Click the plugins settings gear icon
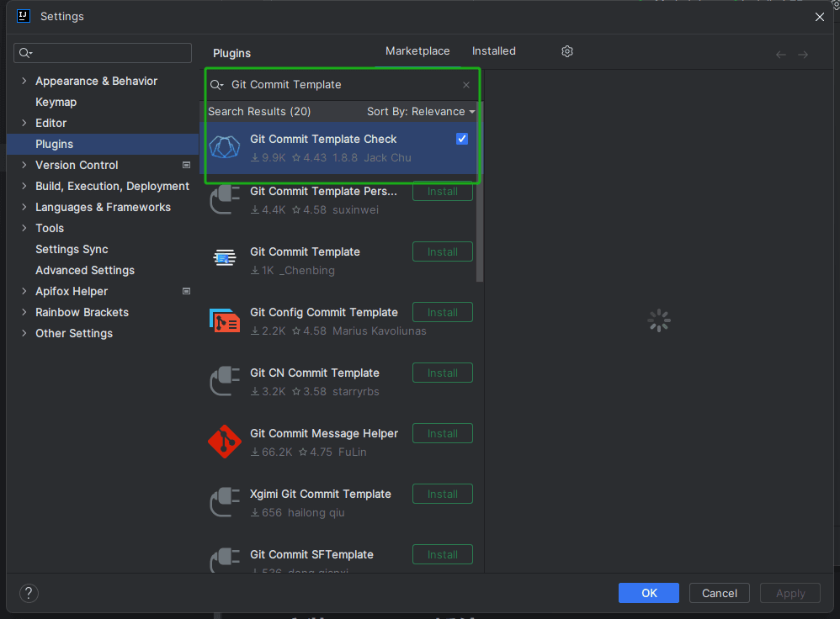 (x=567, y=51)
